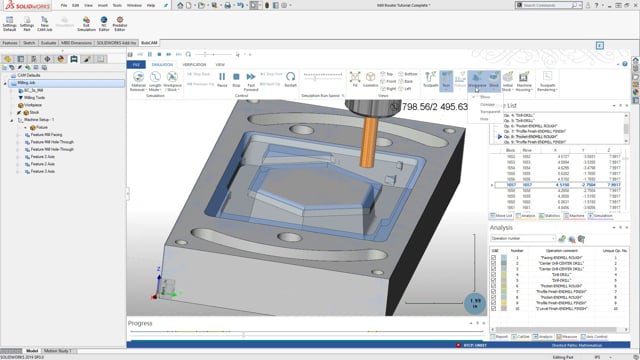640x360 pixels.
Task: Toggle checkbox for operation 6 Pocket rough
Action: click(494, 286)
